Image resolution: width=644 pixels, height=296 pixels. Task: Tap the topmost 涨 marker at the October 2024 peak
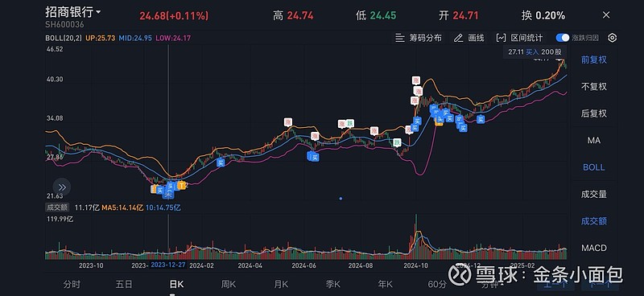[x=416, y=80]
